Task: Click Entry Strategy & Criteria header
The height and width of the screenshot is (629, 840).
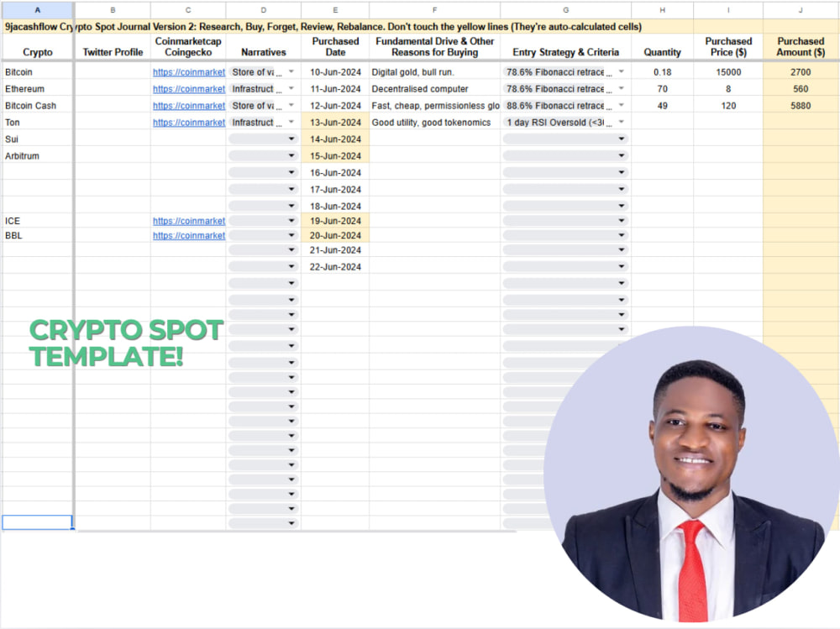Action: coord(565,47)
